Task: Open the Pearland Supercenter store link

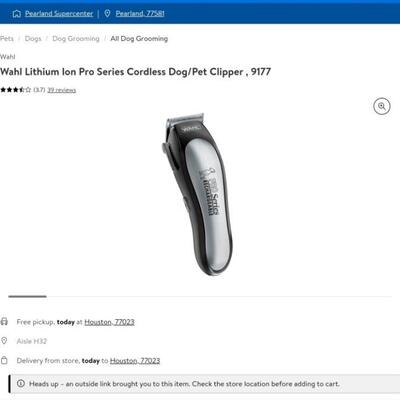Action: pos(59,14)
